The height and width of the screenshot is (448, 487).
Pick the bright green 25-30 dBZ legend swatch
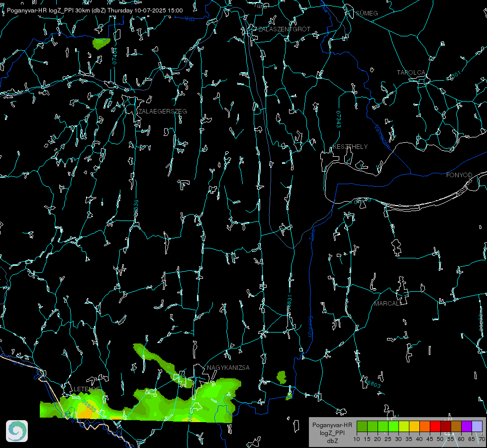pos(393,426)
